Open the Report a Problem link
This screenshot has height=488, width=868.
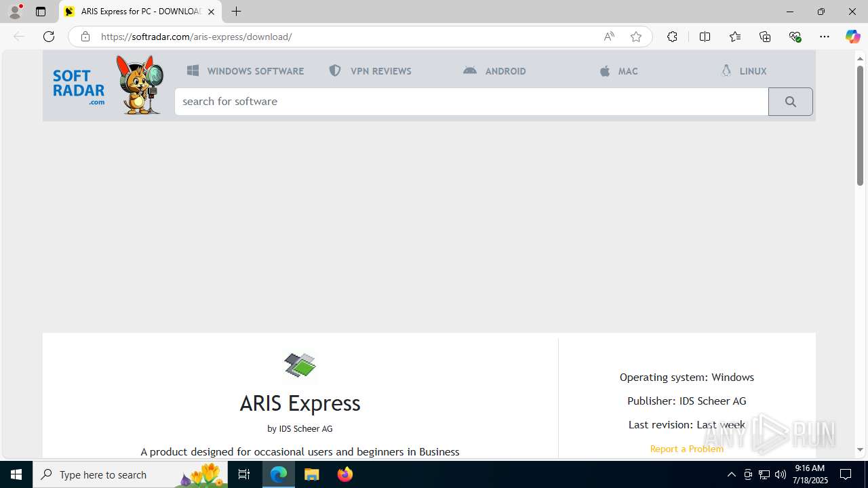point(687,449)
